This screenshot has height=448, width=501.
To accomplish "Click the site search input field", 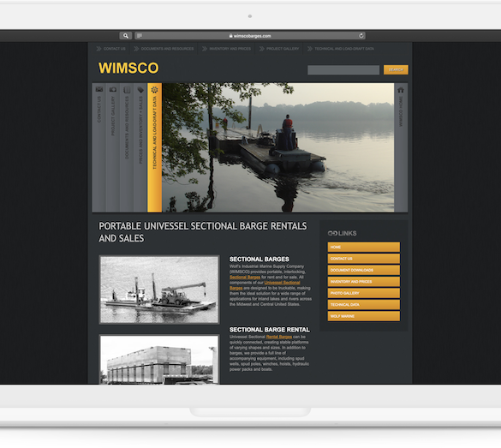I will [343, 70].
